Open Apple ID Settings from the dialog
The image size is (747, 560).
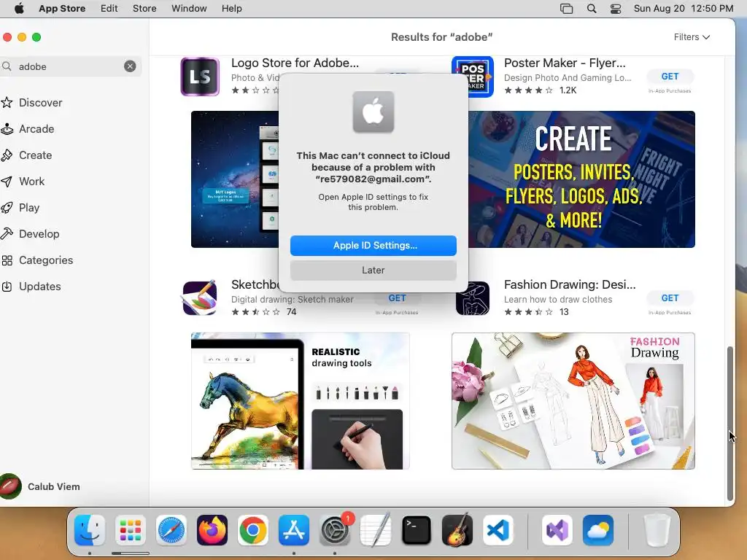click(x=373, y=245)
